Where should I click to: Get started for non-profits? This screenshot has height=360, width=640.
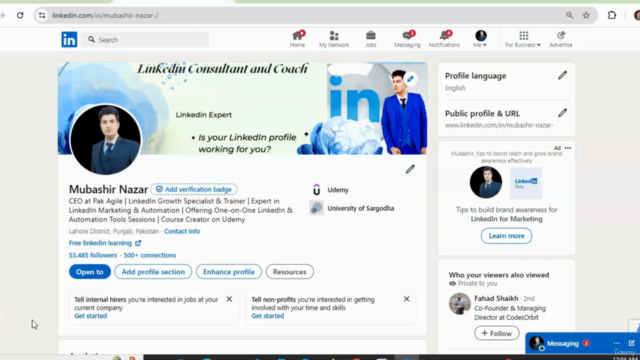coord(268,316)
